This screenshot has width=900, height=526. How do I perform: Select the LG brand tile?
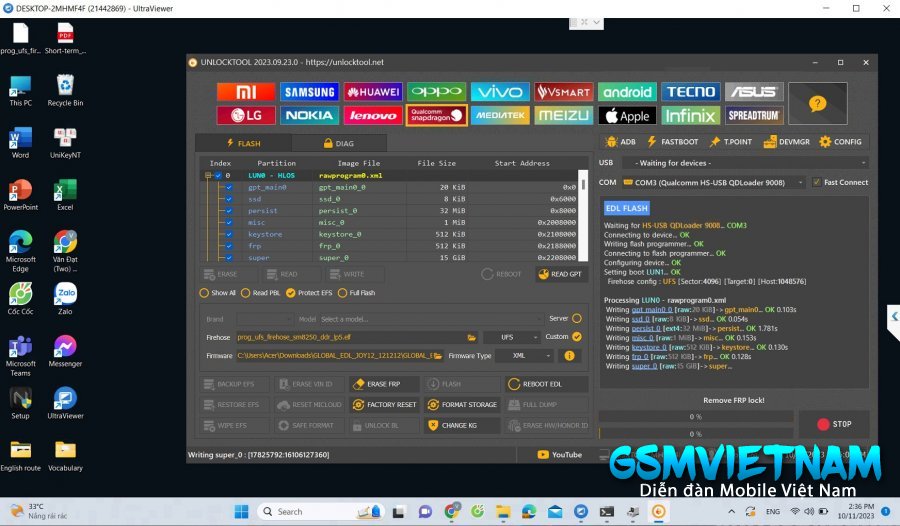click(x=246, y=115)
